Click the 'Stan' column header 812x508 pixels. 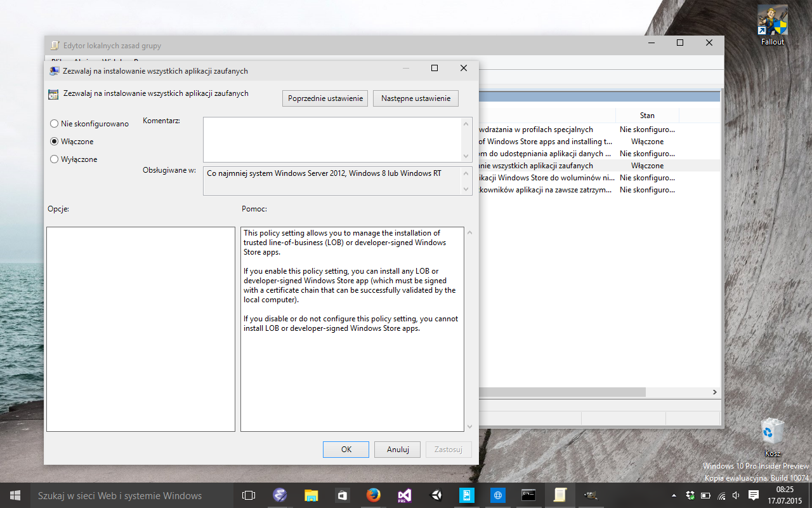click(646, 116)
